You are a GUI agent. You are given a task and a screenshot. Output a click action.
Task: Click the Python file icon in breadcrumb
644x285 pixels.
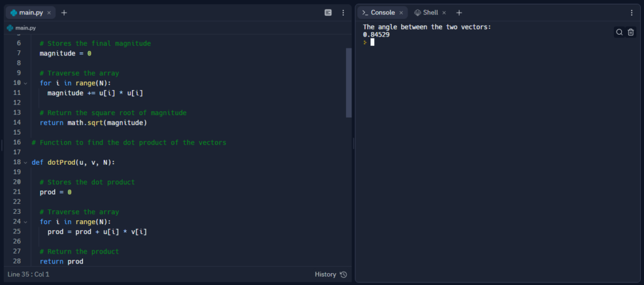pos(10,28)
